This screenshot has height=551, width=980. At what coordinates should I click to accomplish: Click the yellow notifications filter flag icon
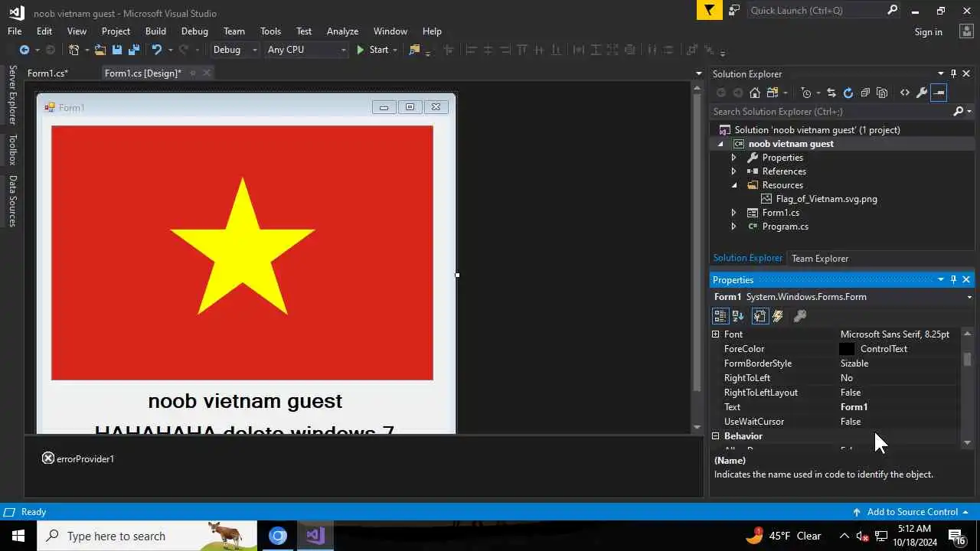pyautogui.click(x=710, y=10)
